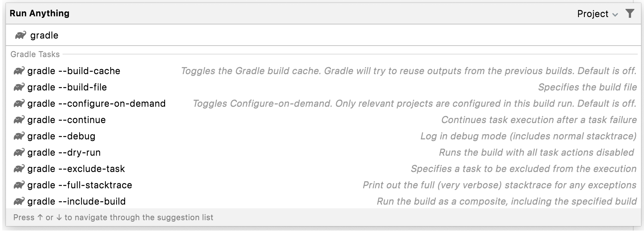Select gradle --dry-run suggestion
644x235 pixels.
(x=323, y=152)
